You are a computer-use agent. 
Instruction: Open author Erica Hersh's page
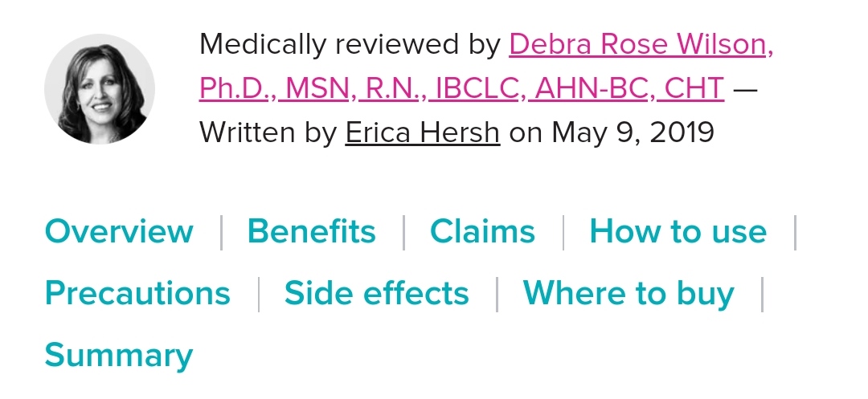point(423,132)
